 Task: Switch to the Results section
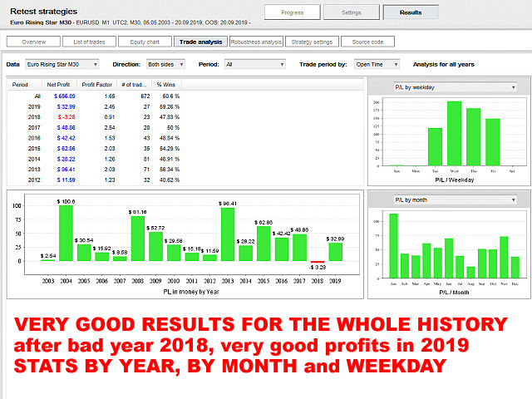coord(410,12)
